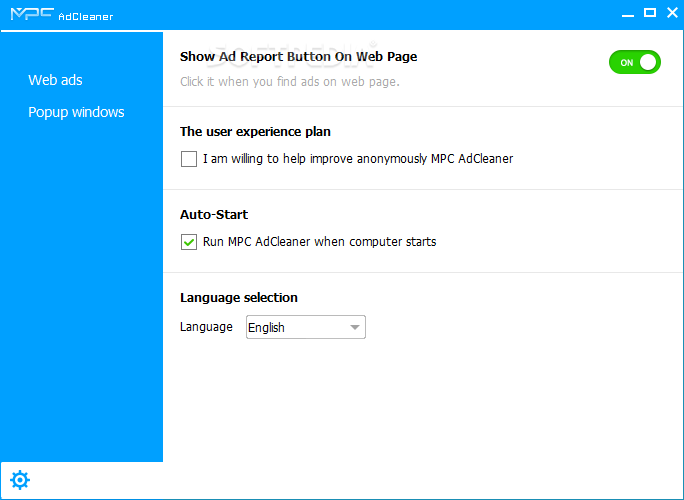Close the AdCleaner window
Screen dimensions: 684x500
click(x=672, y=13)
